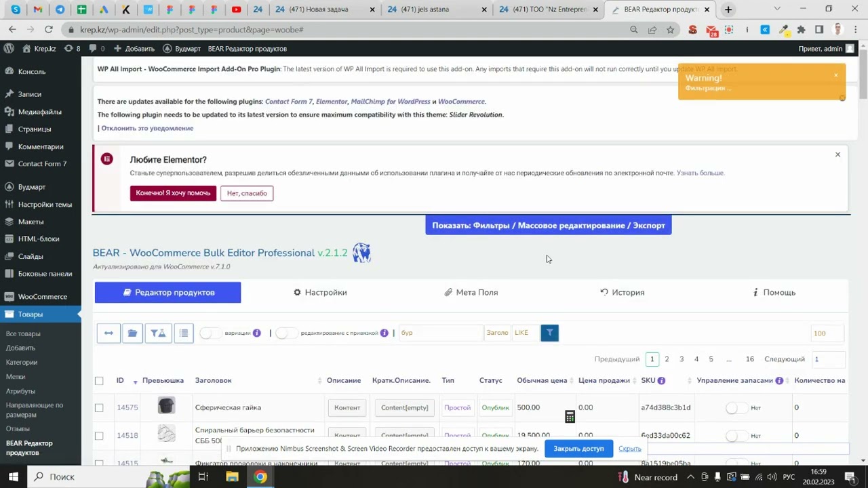Click the search text field containing бур

click(441, 333)
